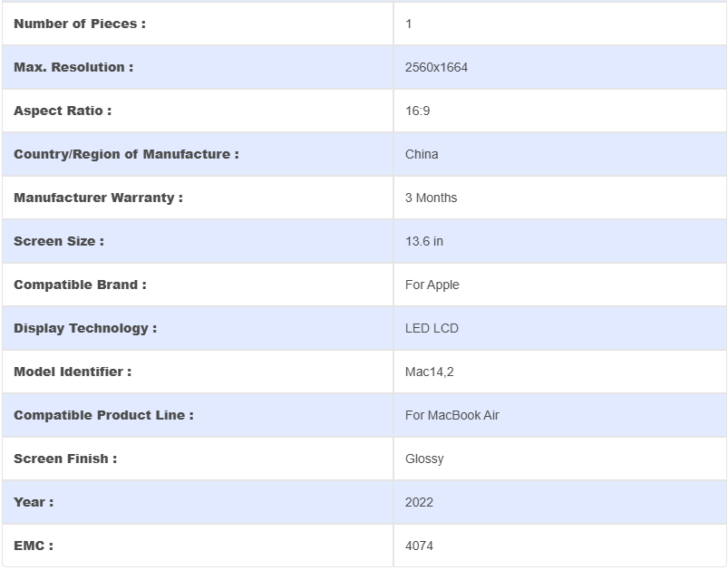Click the 'Compatible Product Line' label
This screenshot has width=728, height=570.
point(103,415)
